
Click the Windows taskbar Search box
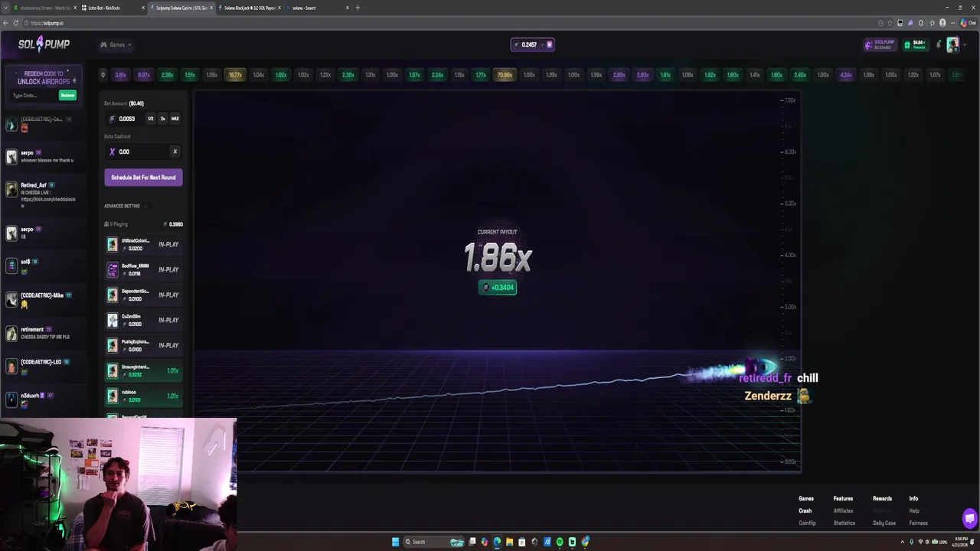point(434,542)
